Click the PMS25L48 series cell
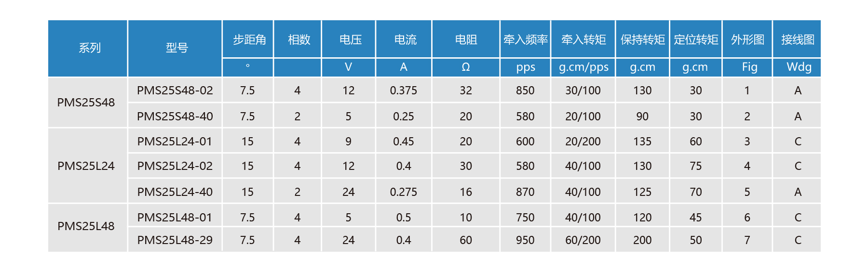 pyautogui.click(x=86, y=226)
